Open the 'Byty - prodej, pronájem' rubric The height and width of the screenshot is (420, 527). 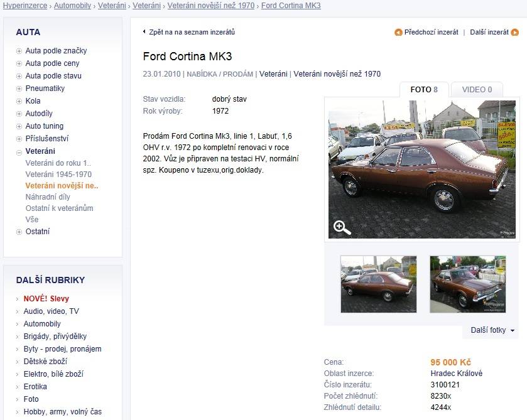62,349
